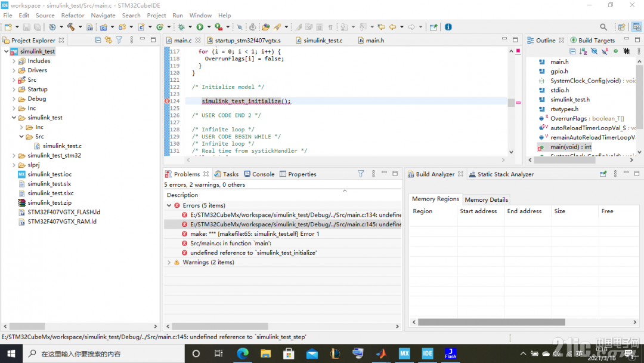The image size is (644, 363).
Task: Click the New C source file icon
Action: (x=141, y=27)
